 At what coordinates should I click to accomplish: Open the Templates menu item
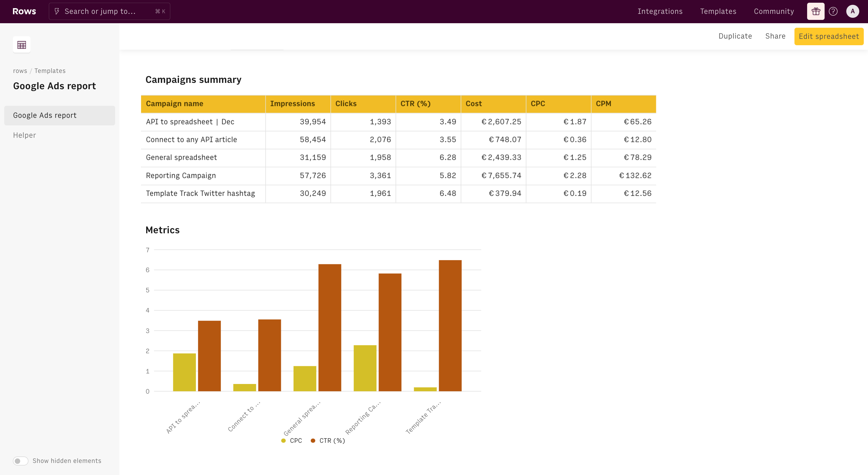[x=718, y=11]
